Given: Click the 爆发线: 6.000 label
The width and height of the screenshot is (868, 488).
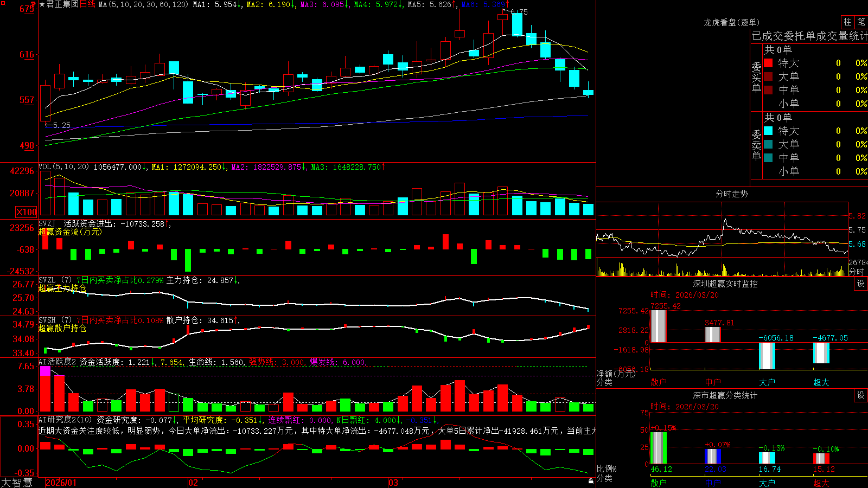Looking at the screenshot, I should pyautogui.click(x=338, y=362).
